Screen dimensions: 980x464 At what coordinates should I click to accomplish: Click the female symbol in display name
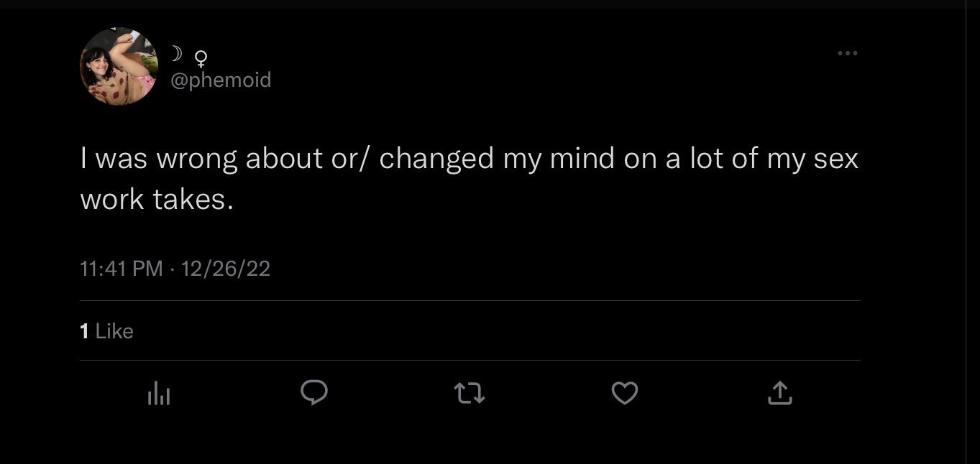click(201, 56)
